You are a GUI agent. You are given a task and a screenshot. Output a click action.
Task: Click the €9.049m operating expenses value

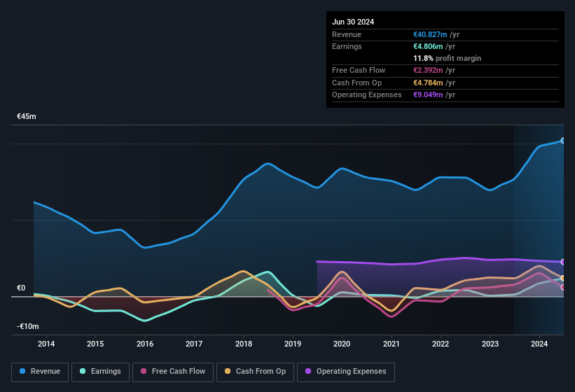pyautogui.click(x=428, y=95)
